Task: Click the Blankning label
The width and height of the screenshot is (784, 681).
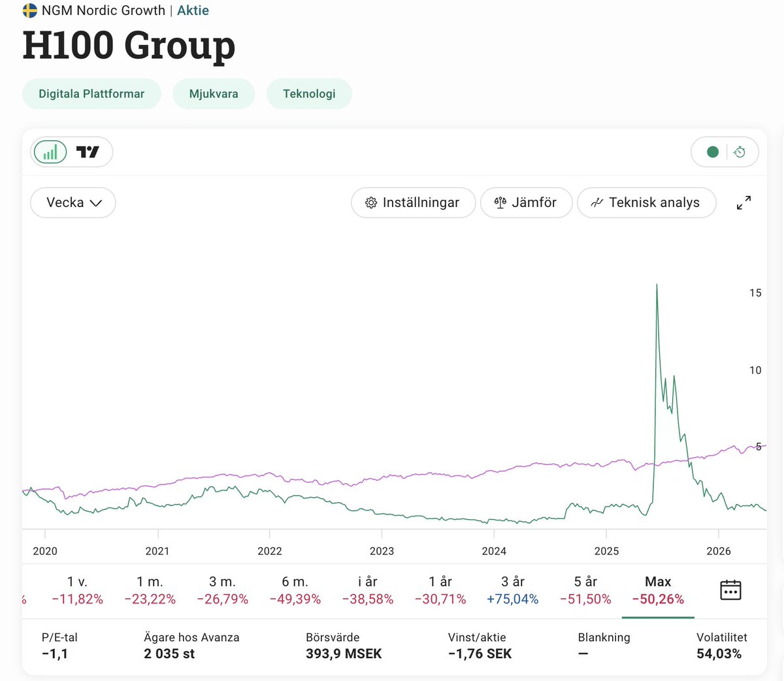Action: point(604,637)
